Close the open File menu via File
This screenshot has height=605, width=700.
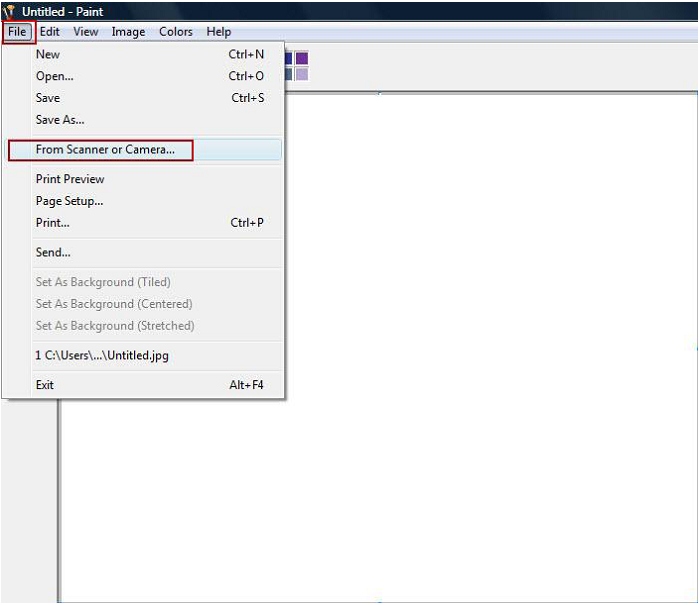[17, 32]
